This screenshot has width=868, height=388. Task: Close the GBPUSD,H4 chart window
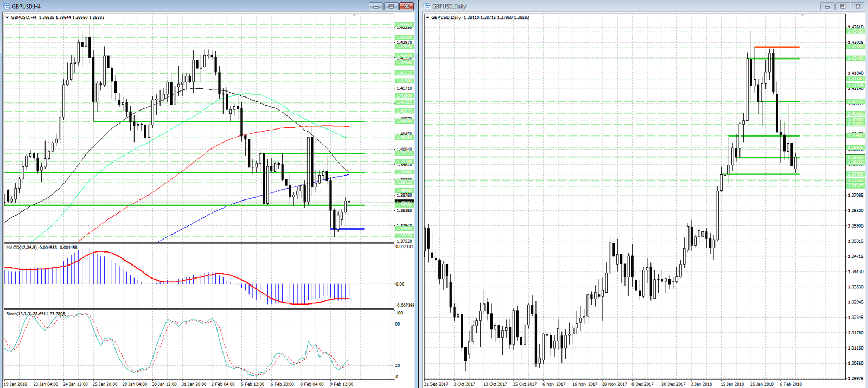point(406,7)
